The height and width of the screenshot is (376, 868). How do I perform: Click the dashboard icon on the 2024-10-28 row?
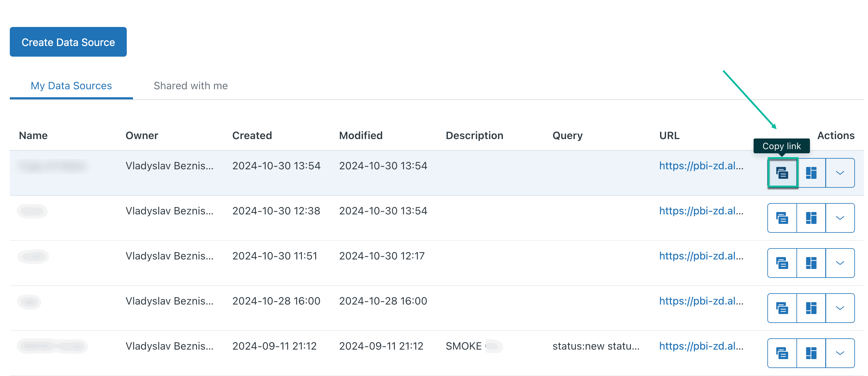click(x=811, y=308)
